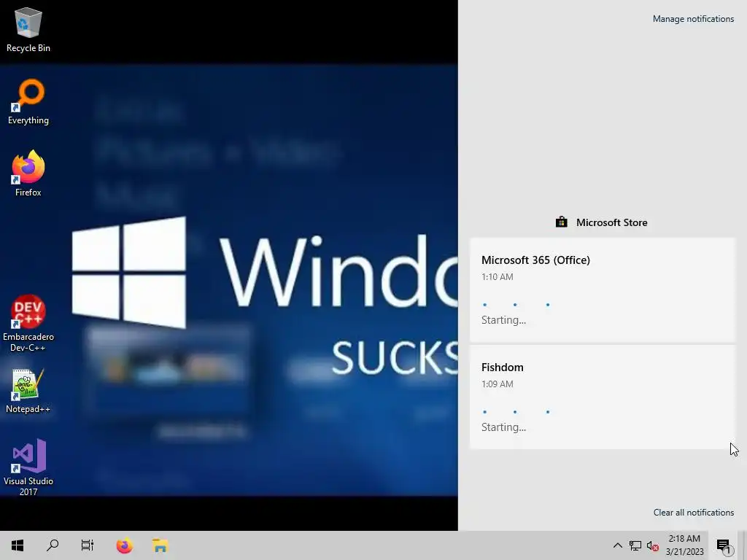The height and width of the screenshot is (560, 747).
Task: Open network status tray icon
Action: [x=635, y=545]
